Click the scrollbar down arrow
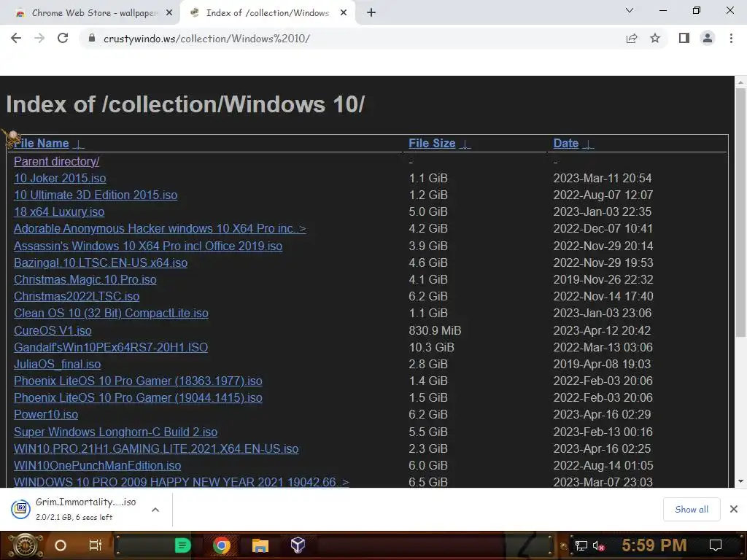Viewport: 747px width, 560px height. click(x=740, y=481)
